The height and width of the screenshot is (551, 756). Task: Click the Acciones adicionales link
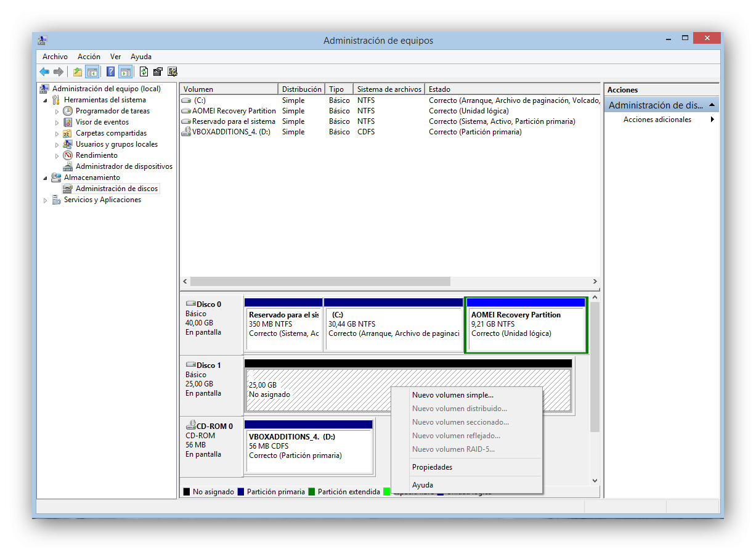click(x=657, y=120)
